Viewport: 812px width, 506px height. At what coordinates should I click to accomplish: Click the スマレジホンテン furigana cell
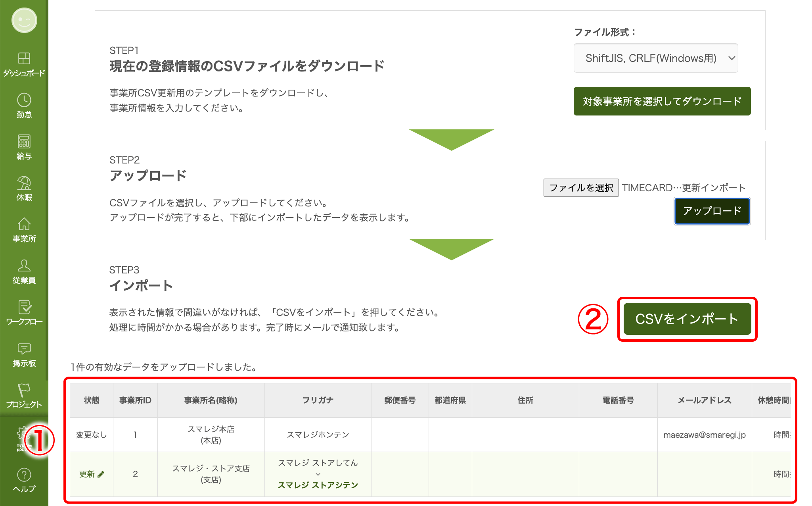coord(318,435)
